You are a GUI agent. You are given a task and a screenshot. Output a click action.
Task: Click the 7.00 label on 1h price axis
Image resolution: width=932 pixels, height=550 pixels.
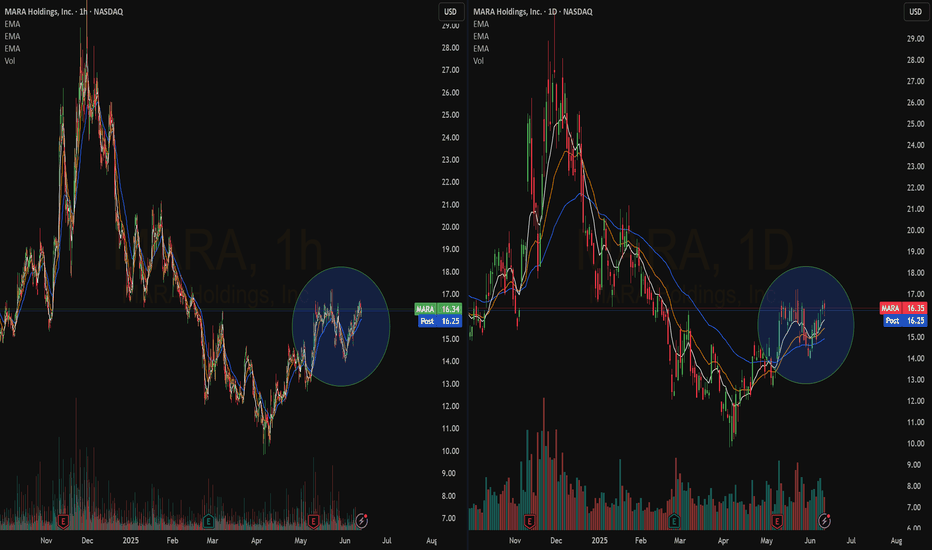(449, 518)
